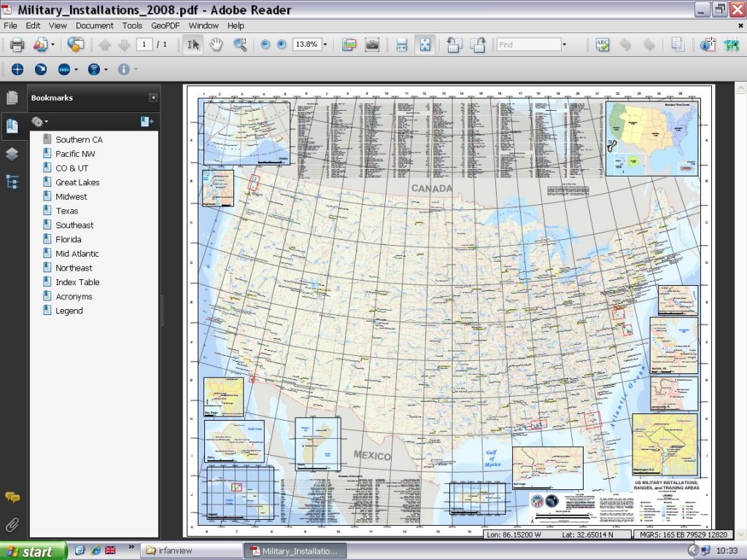This screenshot has height=560, width=747.
Task: Open the Document menu
Action: [x=94, y=26]
